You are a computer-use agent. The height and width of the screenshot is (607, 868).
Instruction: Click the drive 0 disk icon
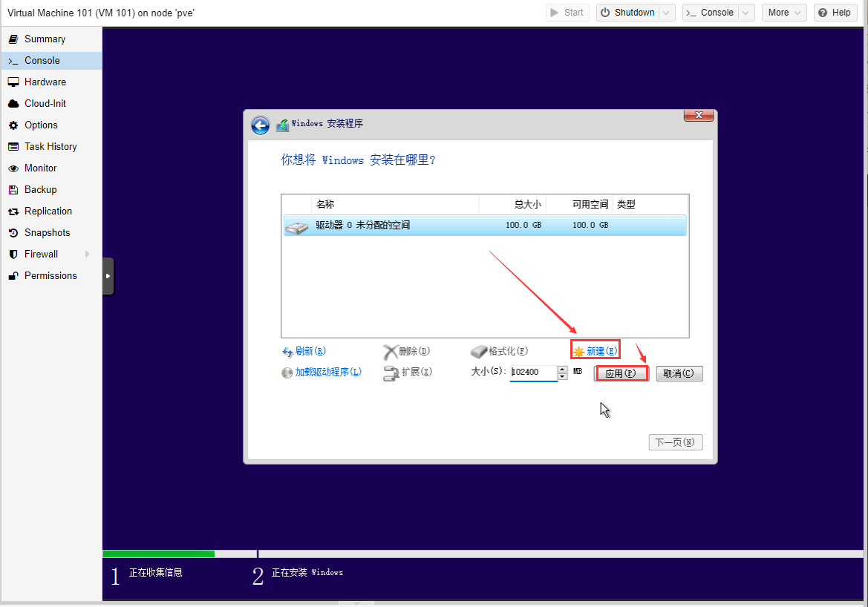[x=297, y=227]
